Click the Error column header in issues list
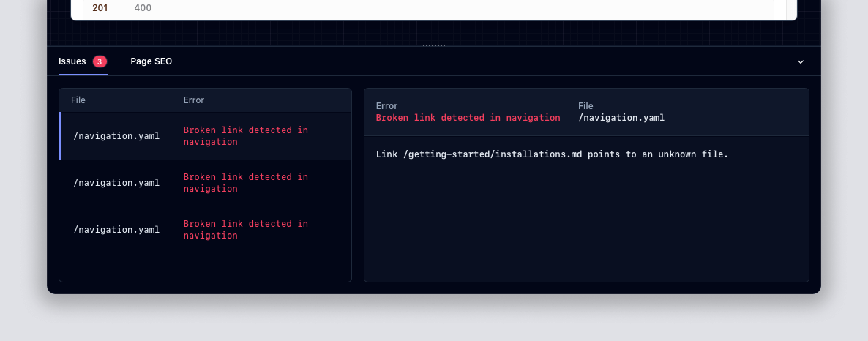 (x=193, y=100)
